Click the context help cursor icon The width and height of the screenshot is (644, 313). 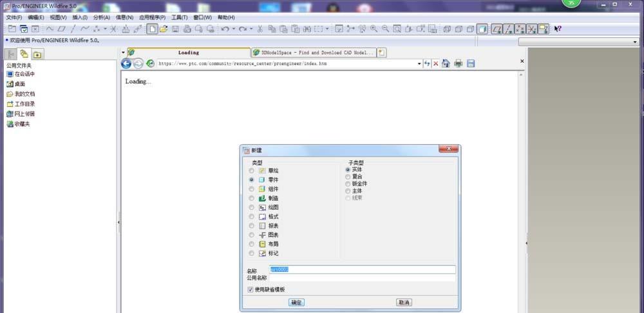[557, 29]
